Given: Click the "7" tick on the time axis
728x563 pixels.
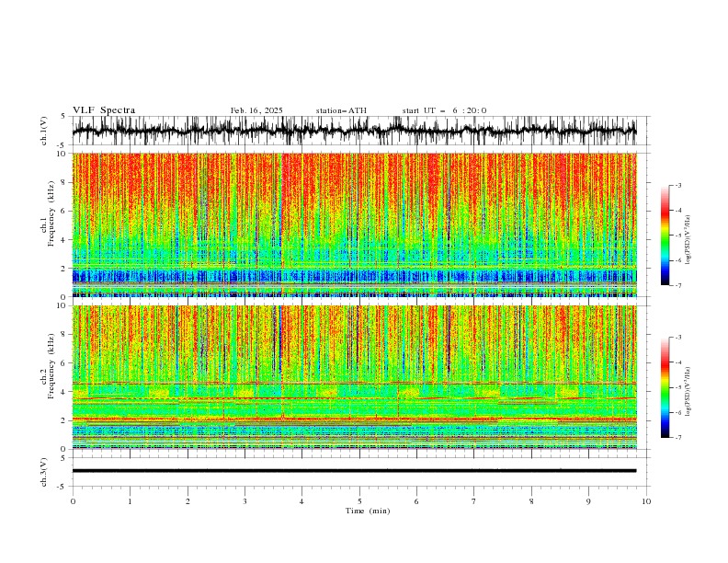Looking at the screenshot, I should (x=474, y=501).
